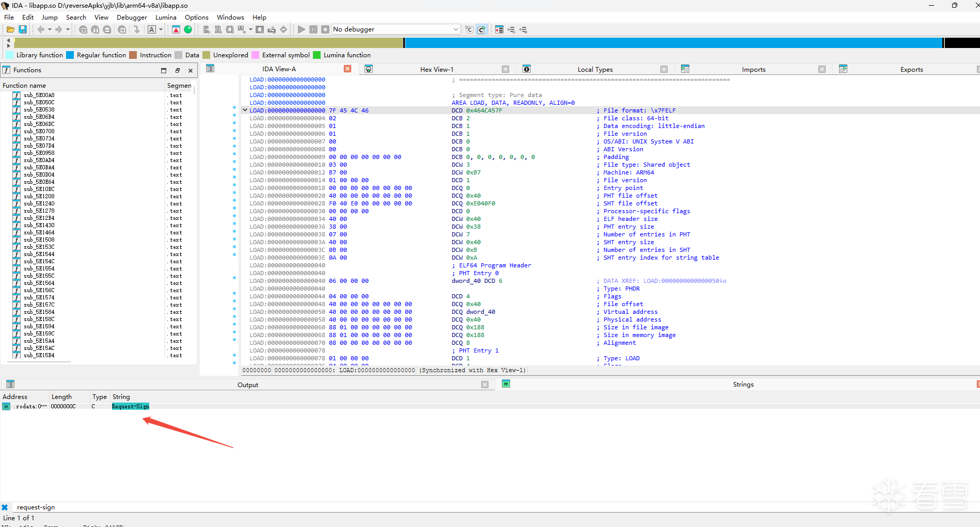Screen dimensions: 980x527
Task: Click the Lumina function color swatch
Action: coord(317,55)
